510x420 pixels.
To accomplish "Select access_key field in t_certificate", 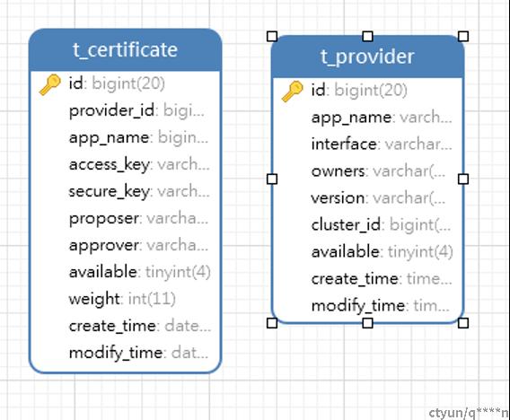I will [x=125, y=164].
